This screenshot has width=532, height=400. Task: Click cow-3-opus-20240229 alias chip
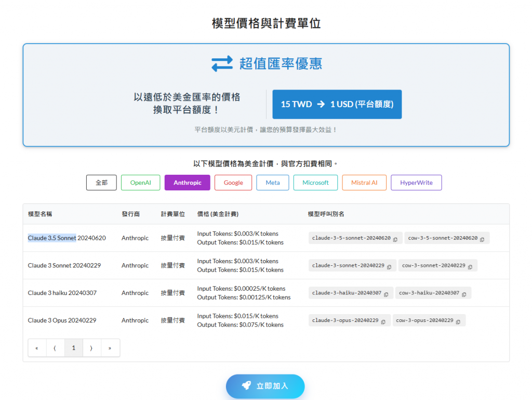point(429,320)
